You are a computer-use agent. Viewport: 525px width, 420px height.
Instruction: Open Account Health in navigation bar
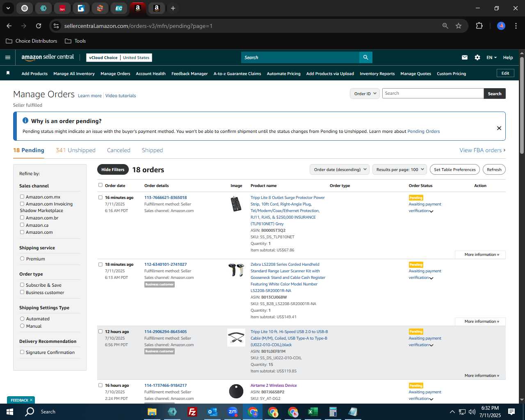coord(151,74)
